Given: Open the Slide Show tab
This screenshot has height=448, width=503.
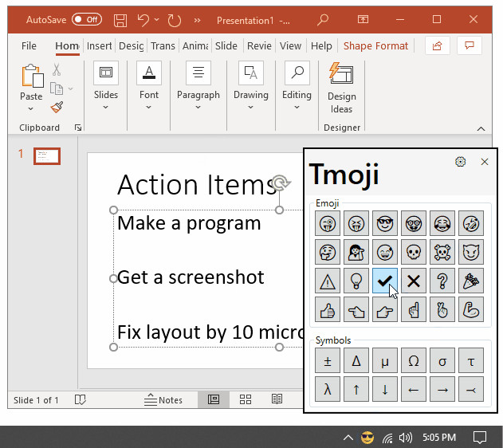Looking at the screenshot, I should click(226, 46).
